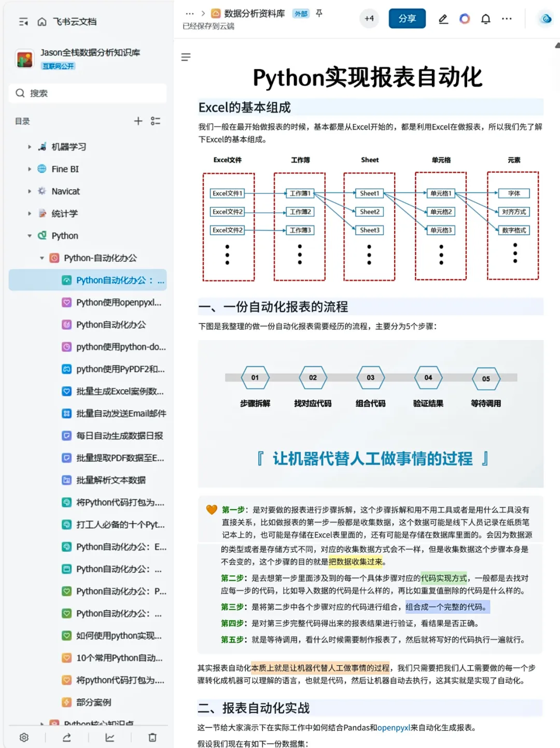Toggle the document outline icon
The width and height of the screenshot is (560, 748).
[186, 57]
